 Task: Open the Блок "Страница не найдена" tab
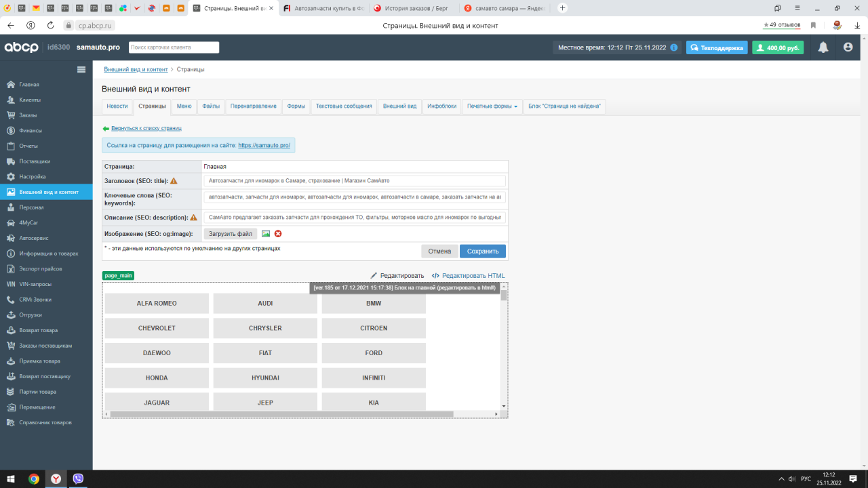[564, 106]
